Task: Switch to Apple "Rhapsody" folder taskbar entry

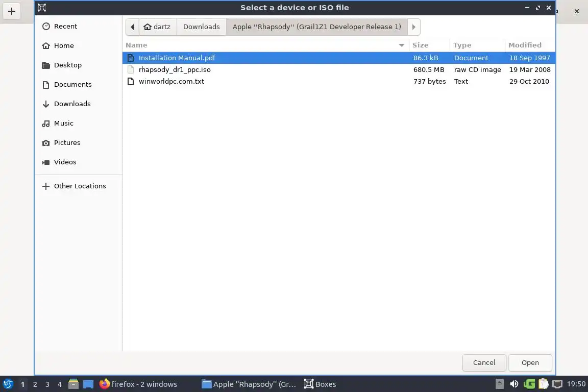Action: pos(249,384)
